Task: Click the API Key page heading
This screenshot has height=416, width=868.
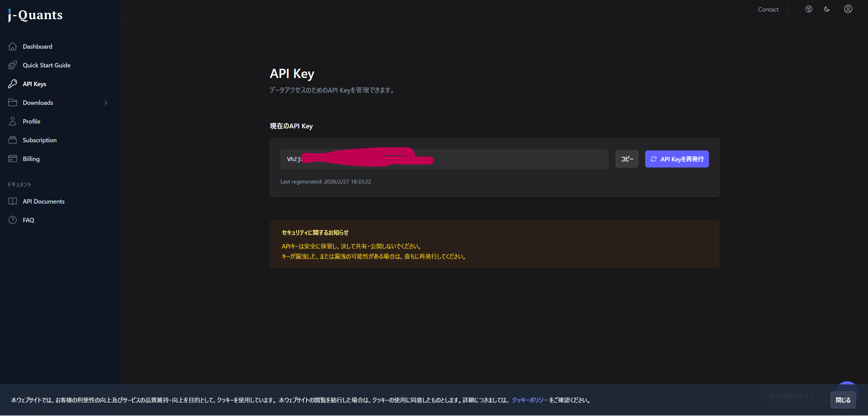Action: 292,74
